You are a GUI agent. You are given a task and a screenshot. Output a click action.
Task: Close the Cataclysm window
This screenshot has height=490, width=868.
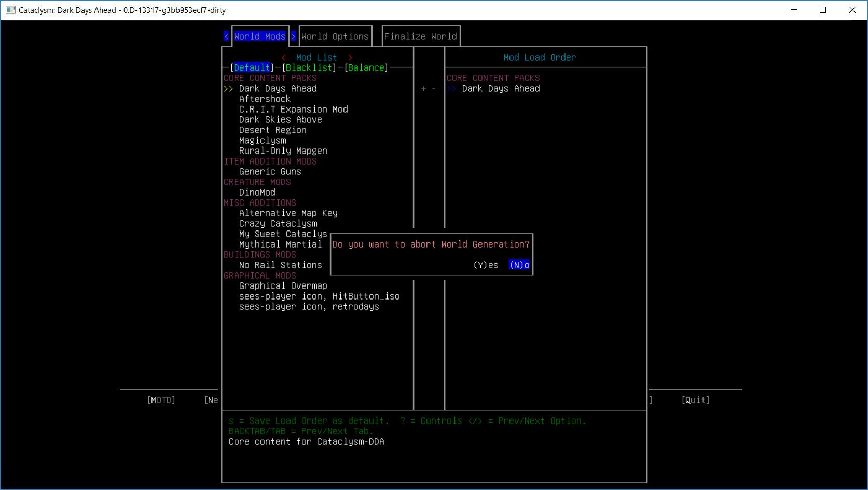coord(852,10)
